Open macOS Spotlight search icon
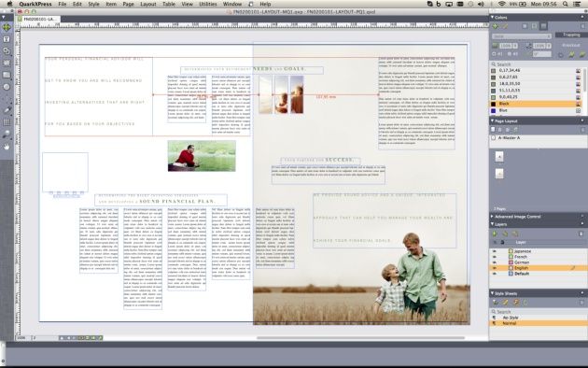Image resolution: width=588 pixels, height=368 pixels. [565, 4]
